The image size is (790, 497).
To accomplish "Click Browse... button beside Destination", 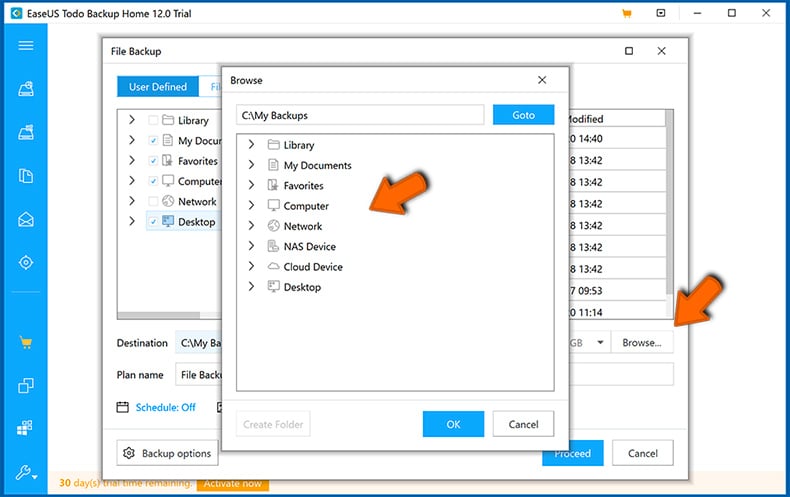I will (642, 343).
